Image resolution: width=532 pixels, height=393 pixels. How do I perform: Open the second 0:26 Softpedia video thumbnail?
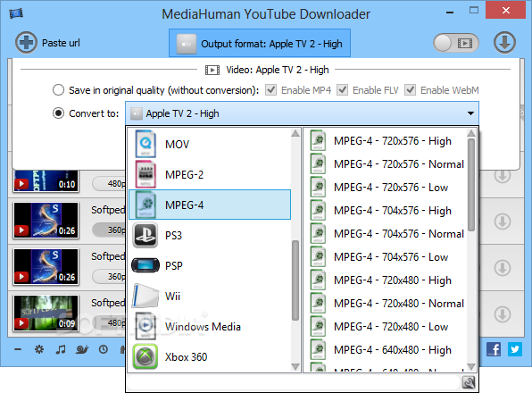[46, 267]
